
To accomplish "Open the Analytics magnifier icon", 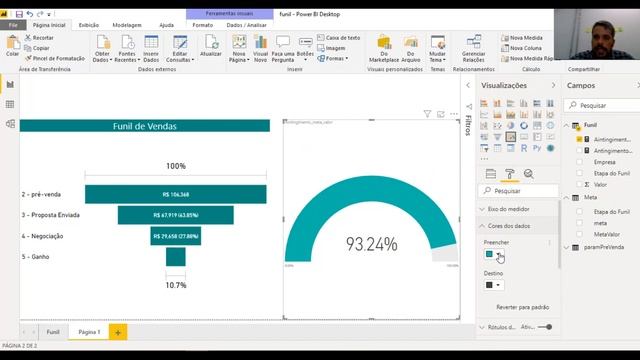I will click(529, 174).
